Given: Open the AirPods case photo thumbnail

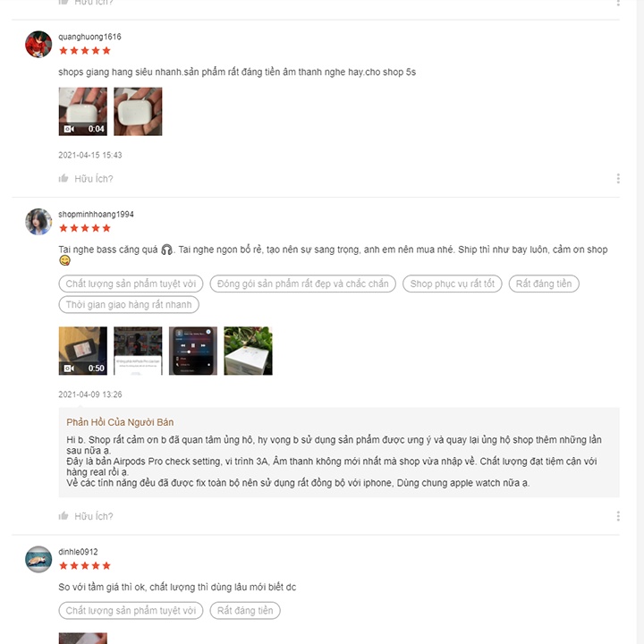Looking at the screenshot, I should pyautogui.click(x=138, y=111).
